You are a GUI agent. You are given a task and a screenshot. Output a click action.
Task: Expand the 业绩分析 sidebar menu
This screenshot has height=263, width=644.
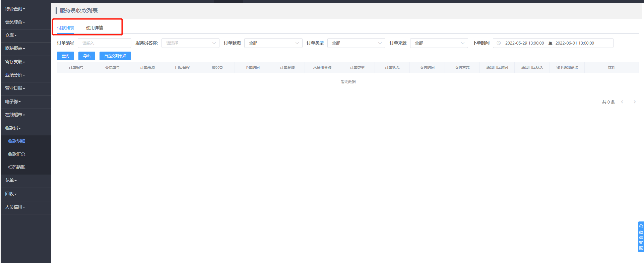tap(25, 75)
